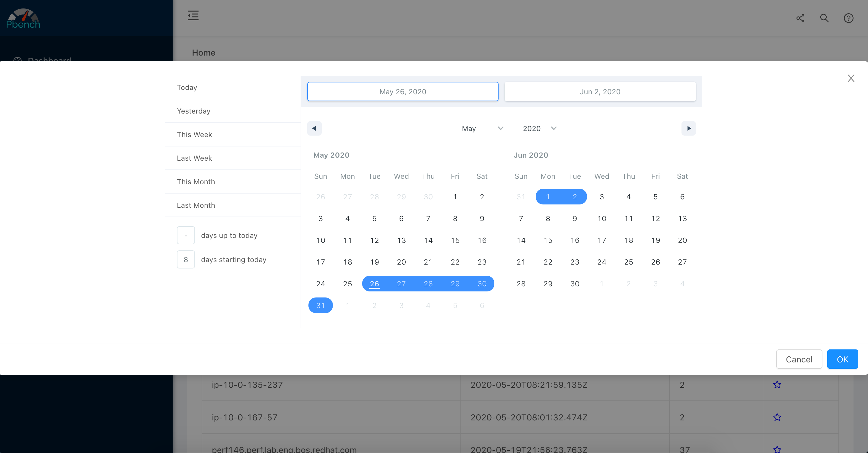
Task: Open the help question mark icon
Action: (848, 18)
